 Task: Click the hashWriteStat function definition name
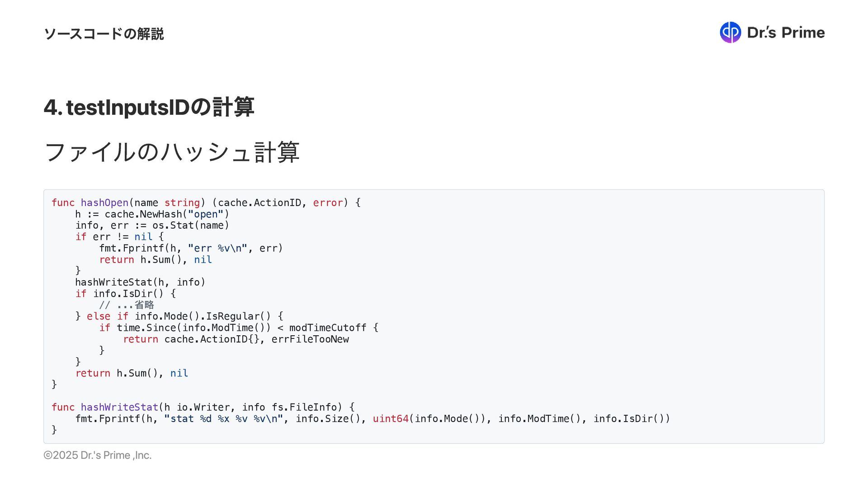coord(119,407)
